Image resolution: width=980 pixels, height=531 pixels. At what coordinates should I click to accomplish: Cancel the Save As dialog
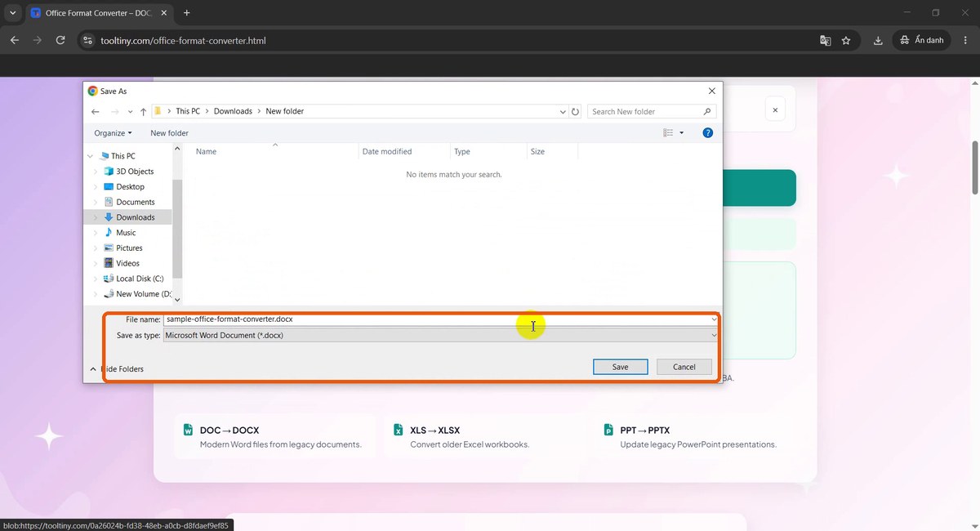tap(684, 367)
